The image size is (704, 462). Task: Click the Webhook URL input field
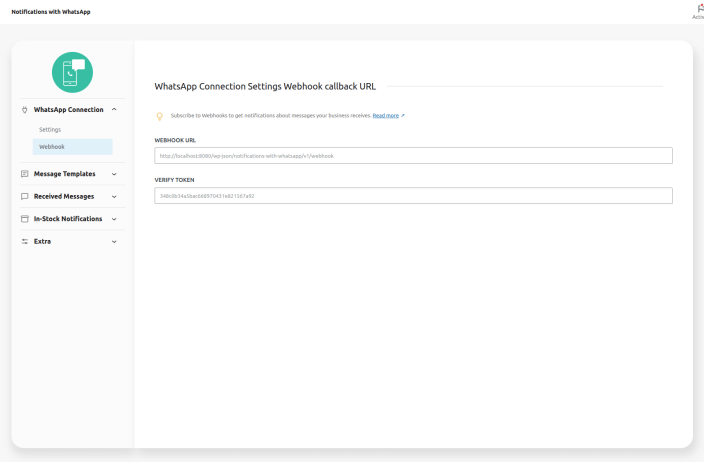(x=413, y=156)
